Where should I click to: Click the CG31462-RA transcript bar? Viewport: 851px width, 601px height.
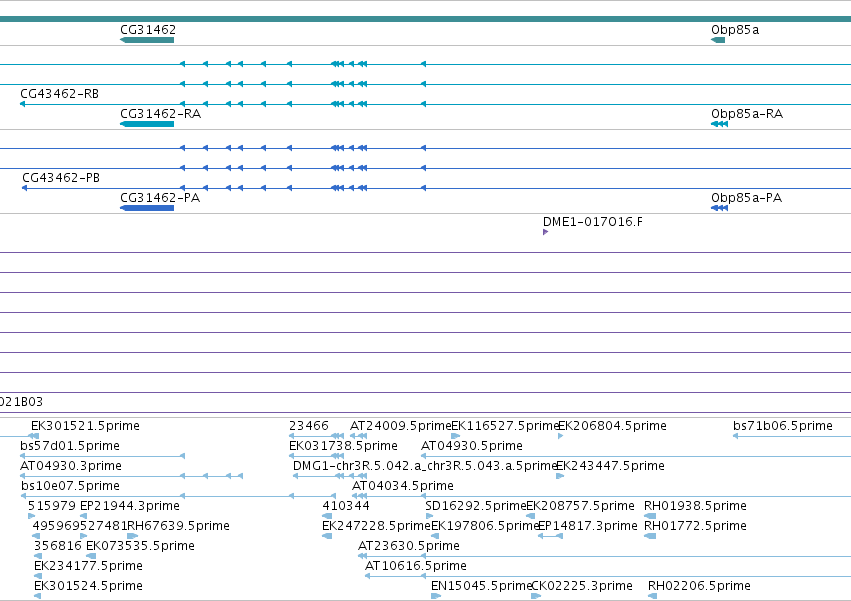[x=147, y=124]
